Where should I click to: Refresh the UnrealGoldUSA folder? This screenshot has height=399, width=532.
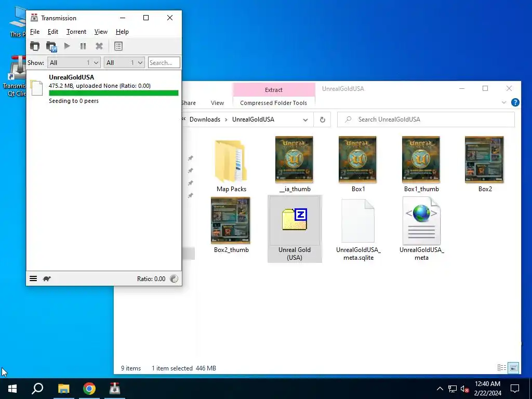[322, 120]
